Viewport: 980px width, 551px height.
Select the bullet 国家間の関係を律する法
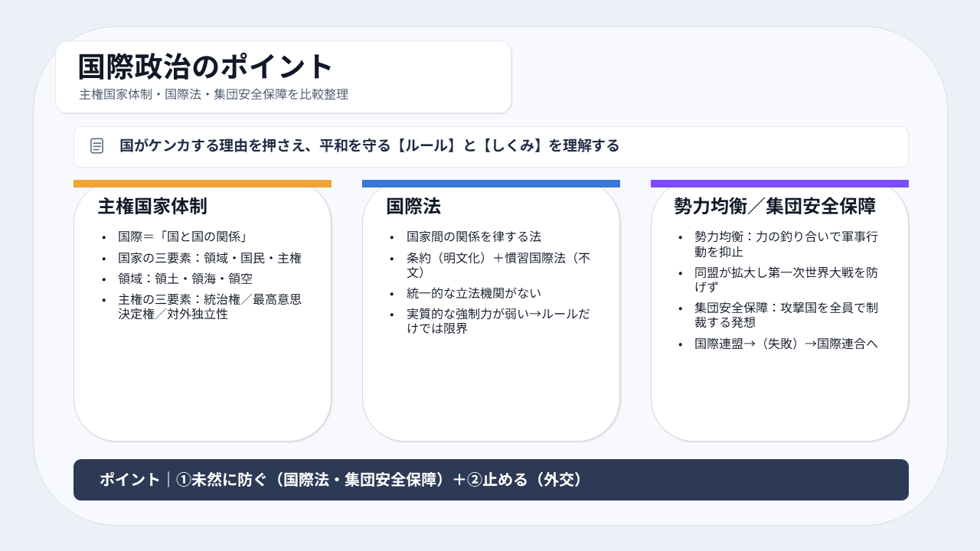coord(474,237)
